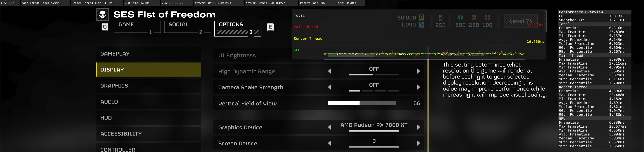644x152 pixels.
Task: Click the Smoothed FPS value 157.181
Action: 617,20
